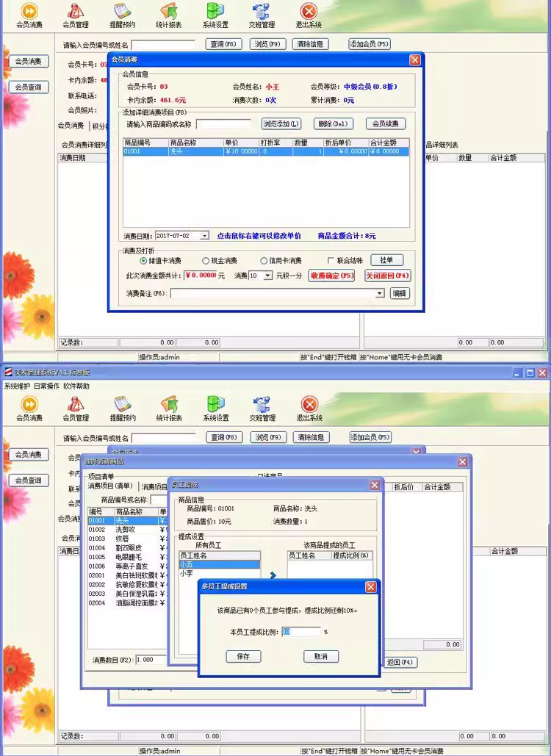Open 会员管理 toolbar icon in upper screenshot
This screenshot has width=551, height=756.
(x=75, y=15)
